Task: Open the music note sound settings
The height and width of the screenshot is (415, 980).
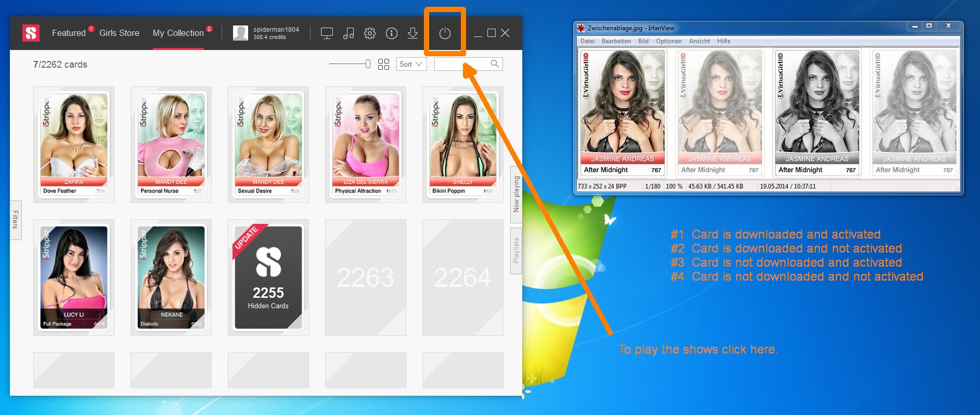Action: (349, 33)
